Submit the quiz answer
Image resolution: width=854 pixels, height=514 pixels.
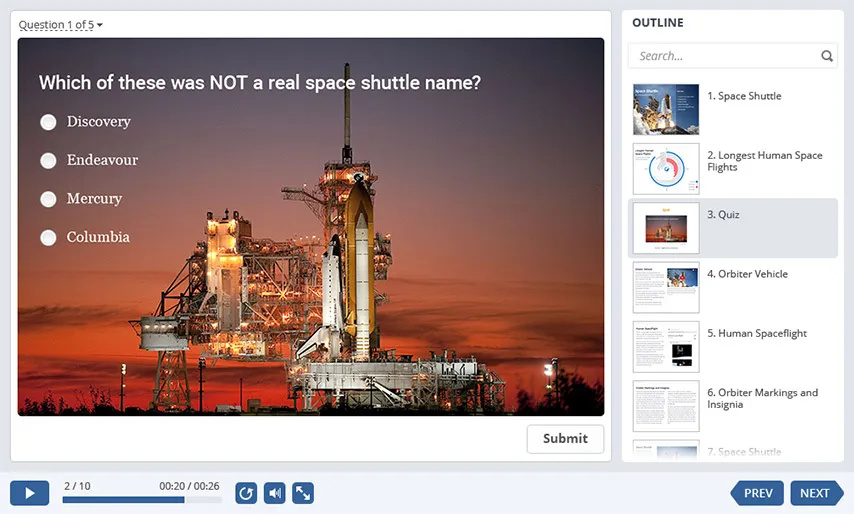[565, 439]
